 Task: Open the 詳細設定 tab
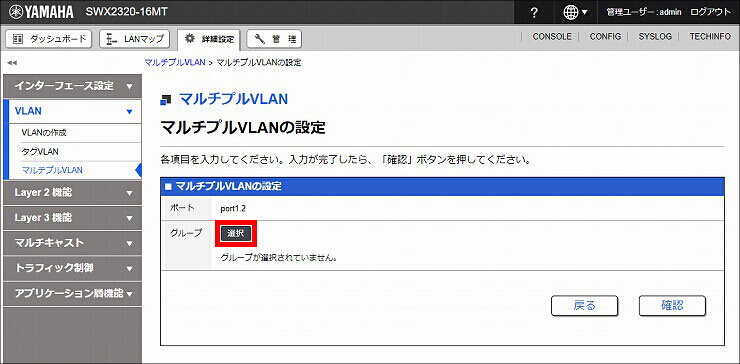210,39
